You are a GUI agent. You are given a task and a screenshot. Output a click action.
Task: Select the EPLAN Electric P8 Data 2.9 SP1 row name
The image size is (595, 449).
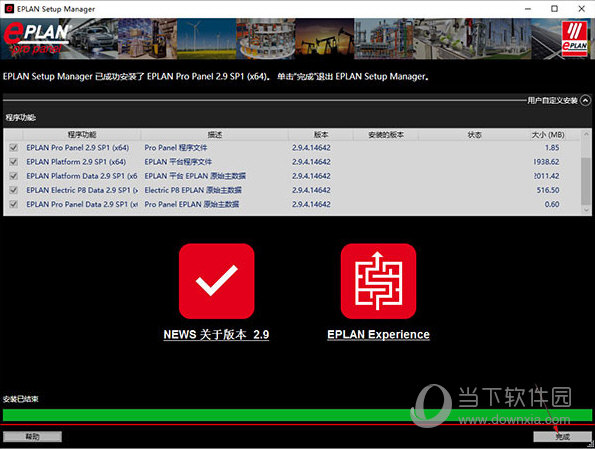pyautogui.click(x=82, y=190)
